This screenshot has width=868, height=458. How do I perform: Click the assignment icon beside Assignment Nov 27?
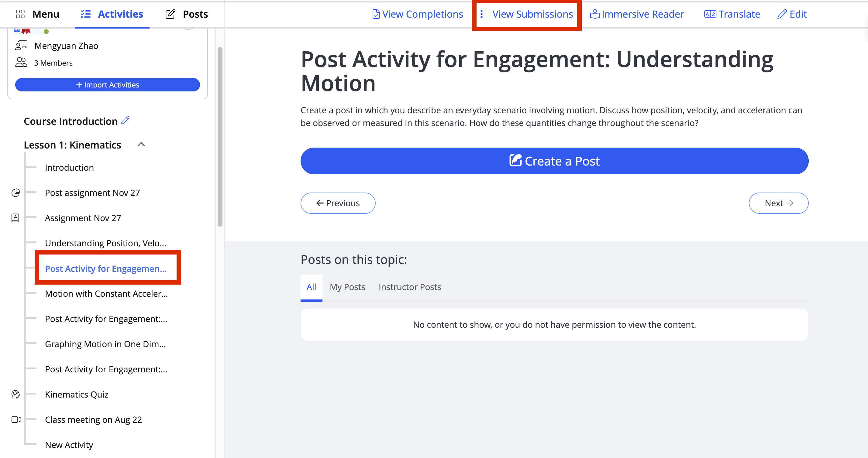coord(15,218)
